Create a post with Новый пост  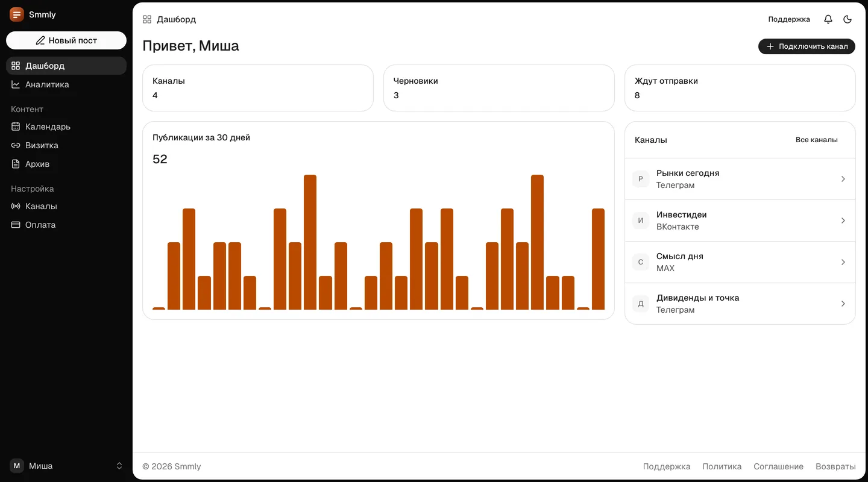[66, 40]
